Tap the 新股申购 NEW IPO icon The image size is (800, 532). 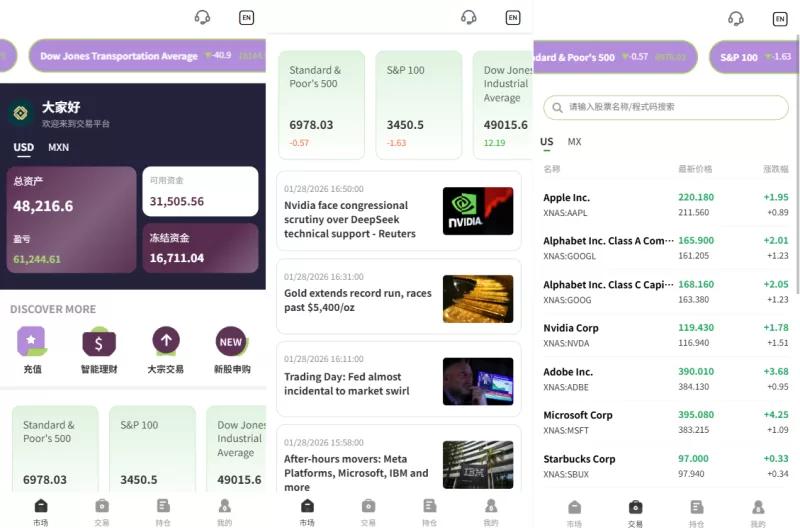pyautogui.click(x=231, y=342)
